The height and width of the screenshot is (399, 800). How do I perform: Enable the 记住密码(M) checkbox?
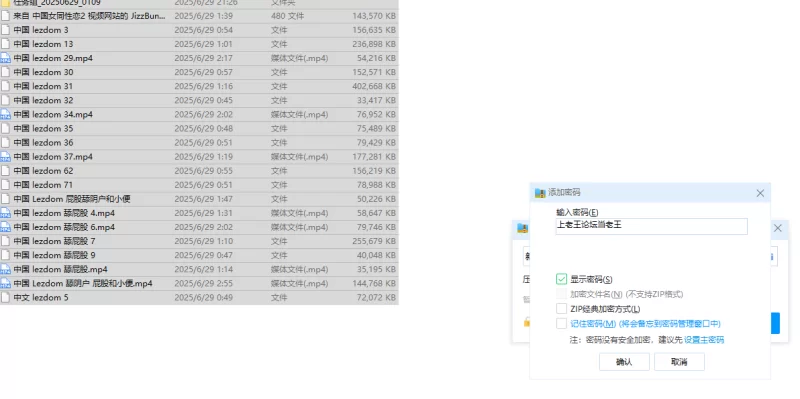561,323
